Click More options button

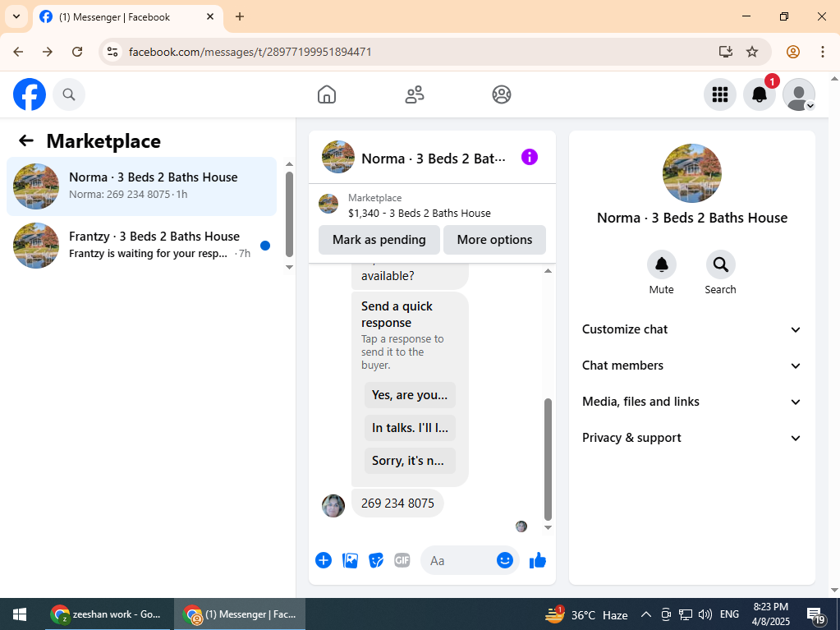(494, 240)
